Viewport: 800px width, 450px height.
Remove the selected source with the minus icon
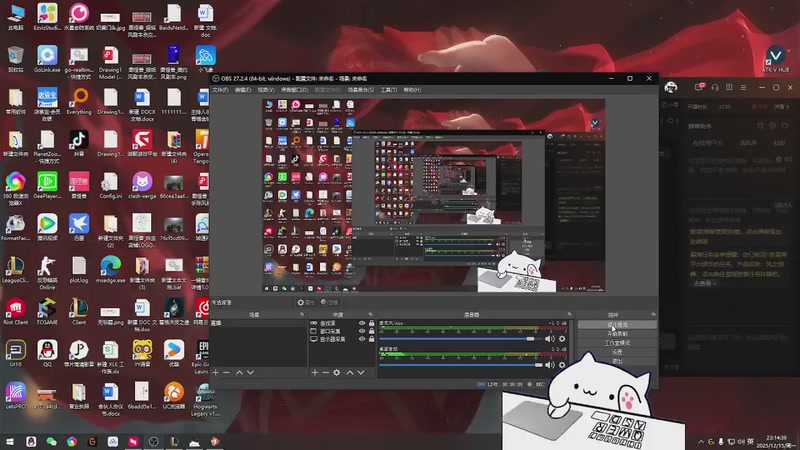tap(326, 373)
